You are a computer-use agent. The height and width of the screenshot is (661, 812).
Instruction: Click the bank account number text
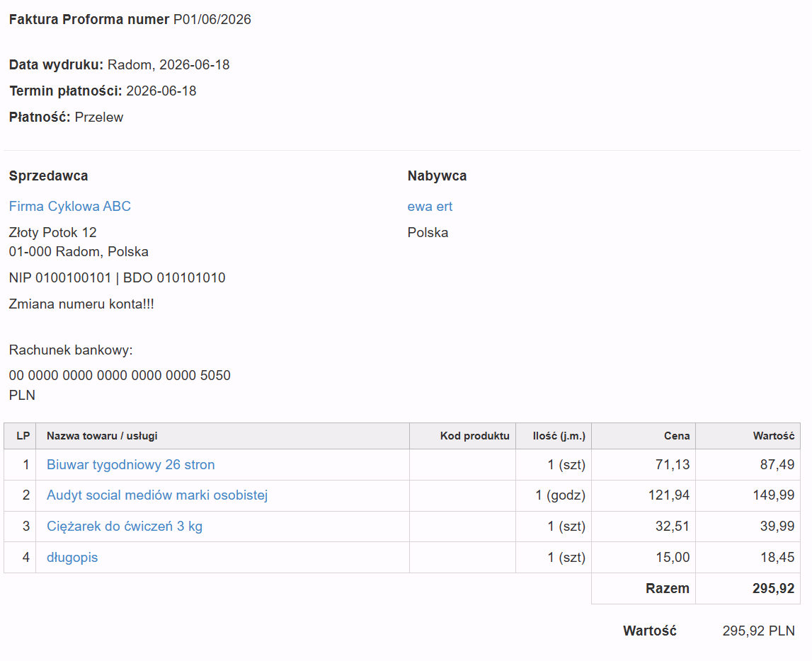coord(120,375)
